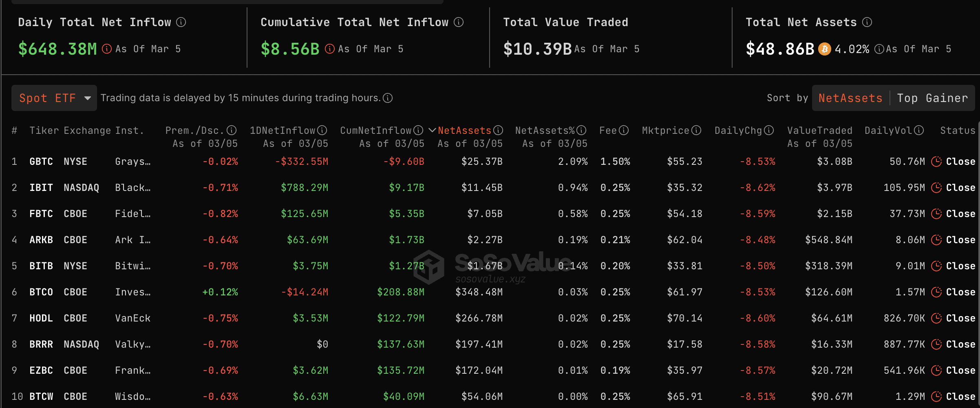Click the clock status icon in IBIT row
Screen dimensions: 980x408
coord(936,188)
